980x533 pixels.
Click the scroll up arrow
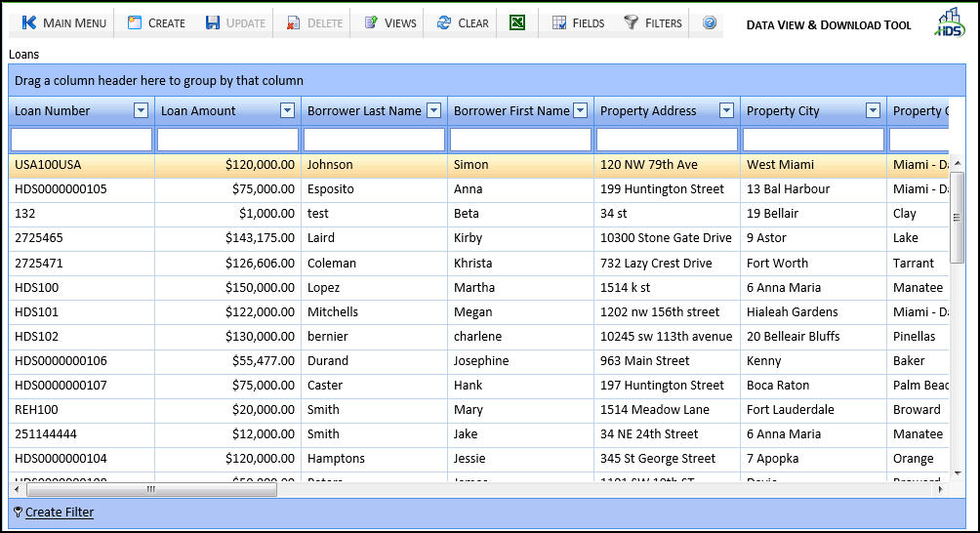(x=957, y=163)
